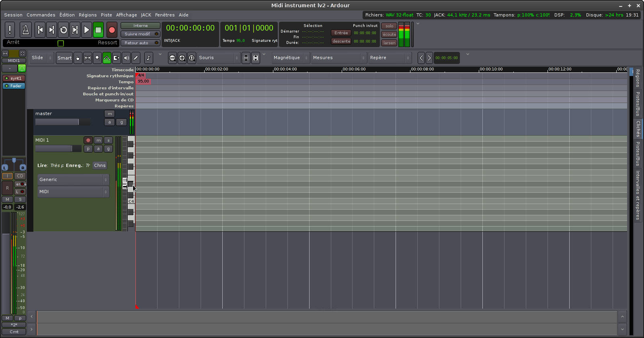Select the pencil draw tool
Image resolution: width=644 pixels, height=338 pixels.
(x=136, y=58)
